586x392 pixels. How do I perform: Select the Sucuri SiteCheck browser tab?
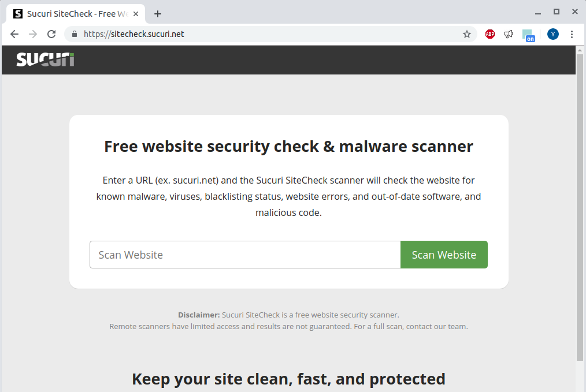(75, 13)
